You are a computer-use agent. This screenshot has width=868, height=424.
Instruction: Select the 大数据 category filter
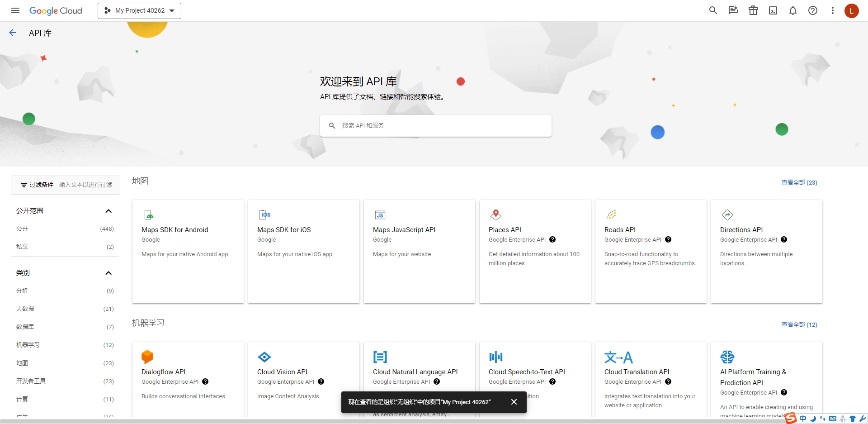[65, 309]
